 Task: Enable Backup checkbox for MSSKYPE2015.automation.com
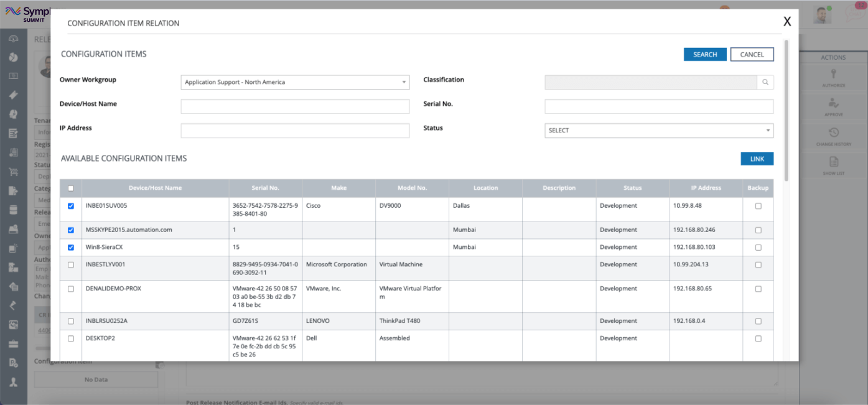[758, 230]
